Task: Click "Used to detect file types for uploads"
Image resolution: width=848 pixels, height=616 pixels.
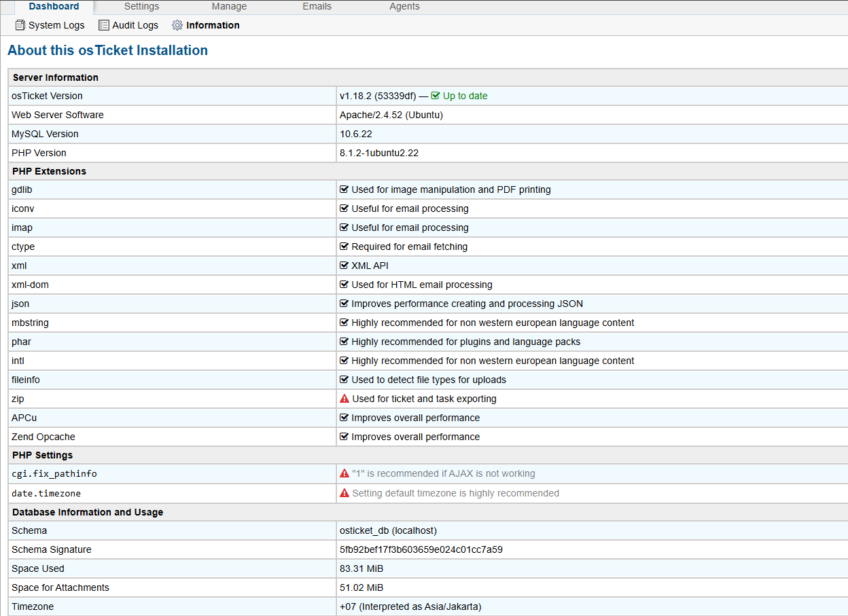Action: tap(429, 380)
